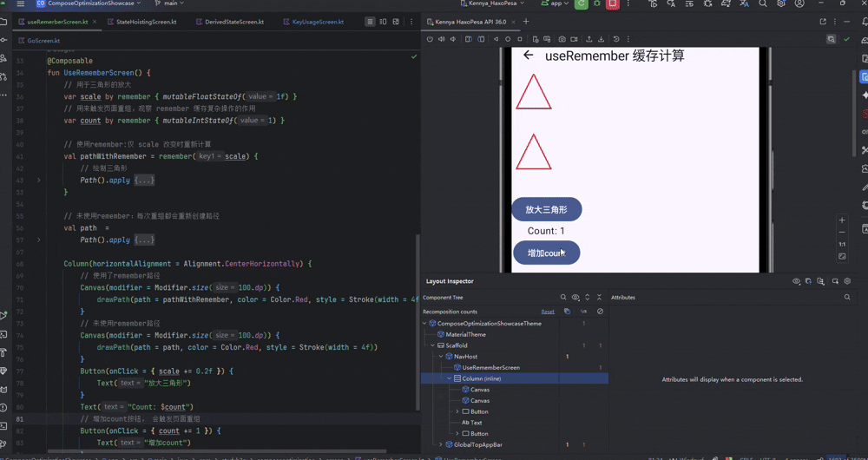The image size is (868, 460).
Task: Click the 放大三角形 button in emulator
Action: (x=546, y=210)
